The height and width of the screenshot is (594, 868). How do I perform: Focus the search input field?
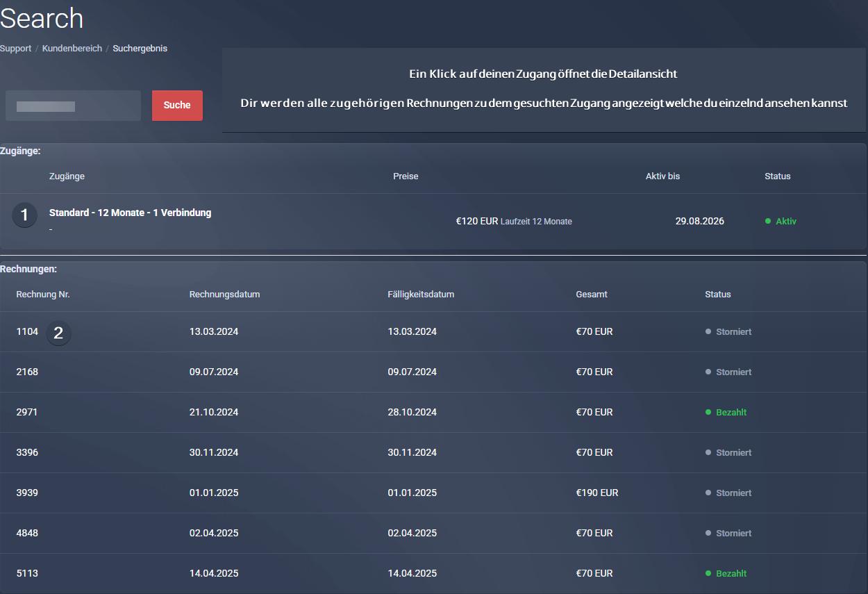pos(73,106)
